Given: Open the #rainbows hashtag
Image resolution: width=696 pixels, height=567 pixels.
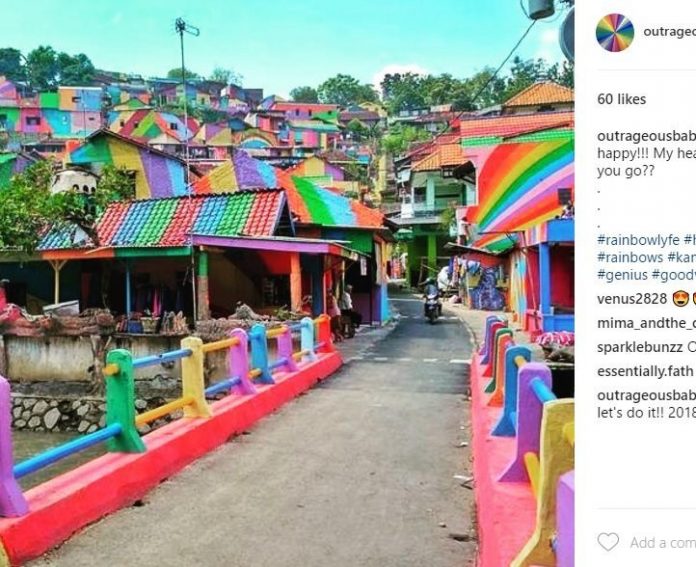Looking at the screenshot, I should click(x=630, y=257).
